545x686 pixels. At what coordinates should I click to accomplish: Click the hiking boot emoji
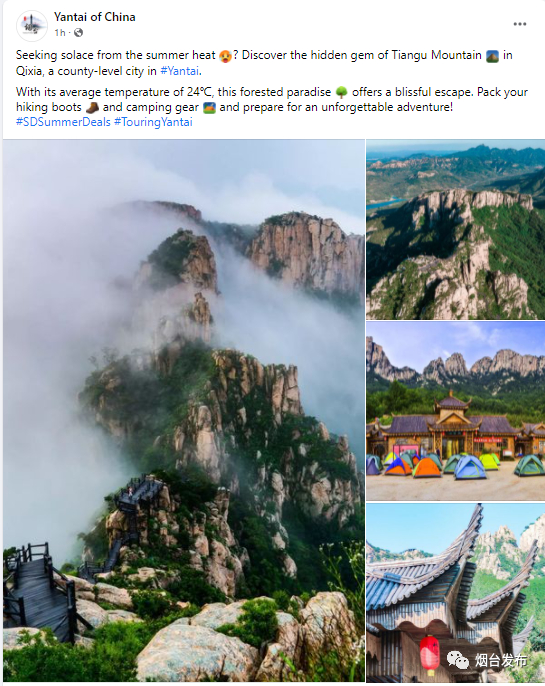[x=92, y=108]
